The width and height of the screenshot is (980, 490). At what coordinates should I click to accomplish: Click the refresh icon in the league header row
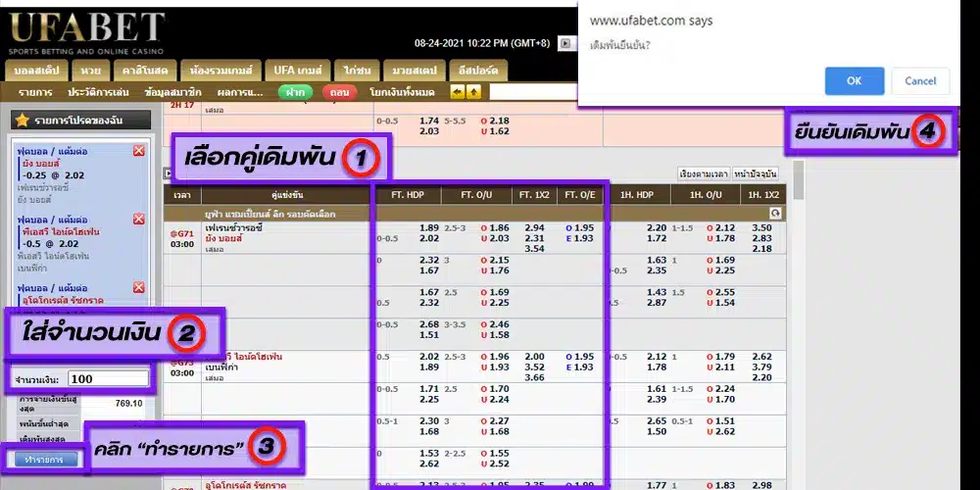775,214
